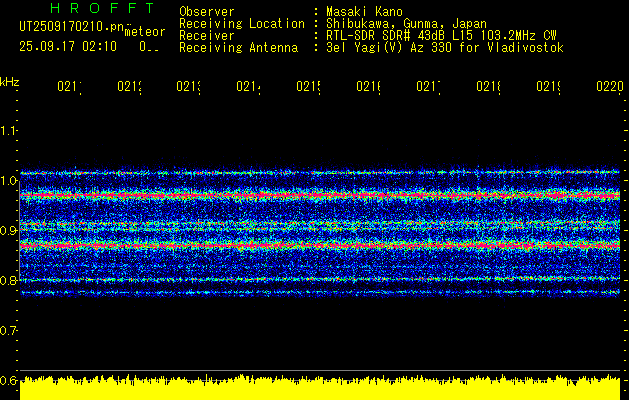Image resolution: width=629 pixels, height=400 pixels.
Task: Click the date stamp 25.09.17 02:10
Action: click(x=68, y=47)
